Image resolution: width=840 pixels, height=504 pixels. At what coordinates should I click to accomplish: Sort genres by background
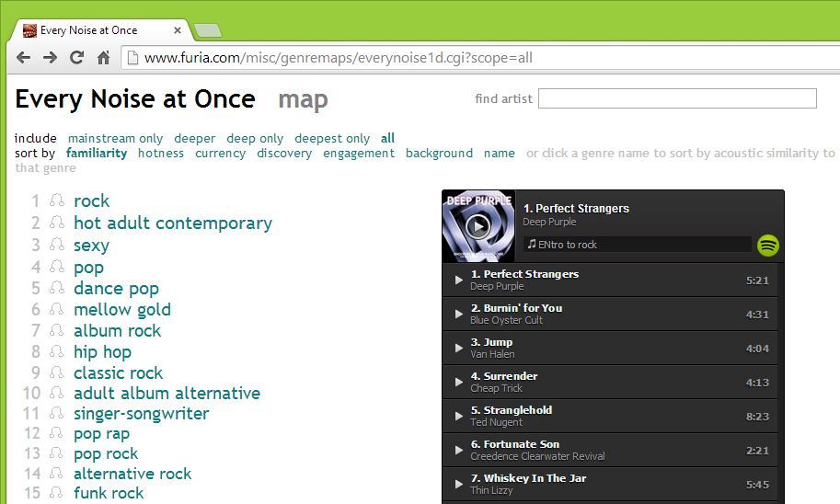pos(439,154)
